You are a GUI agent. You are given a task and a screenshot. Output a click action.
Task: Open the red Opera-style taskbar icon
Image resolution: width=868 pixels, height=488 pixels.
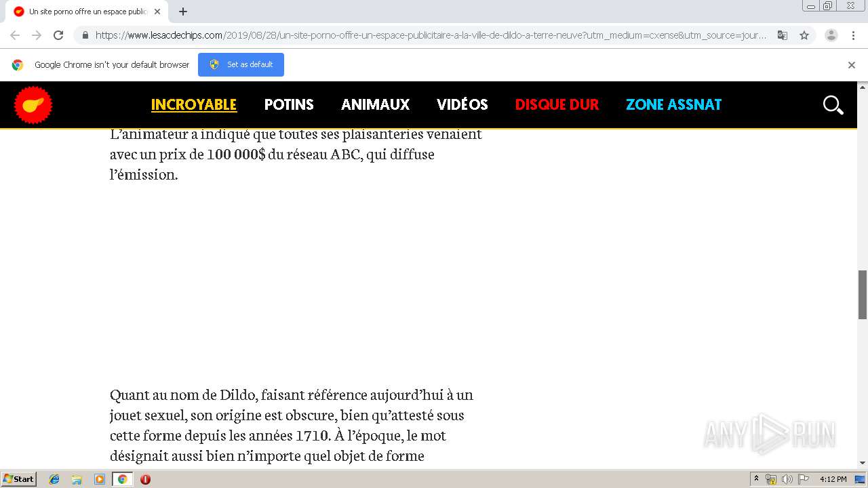145,479
